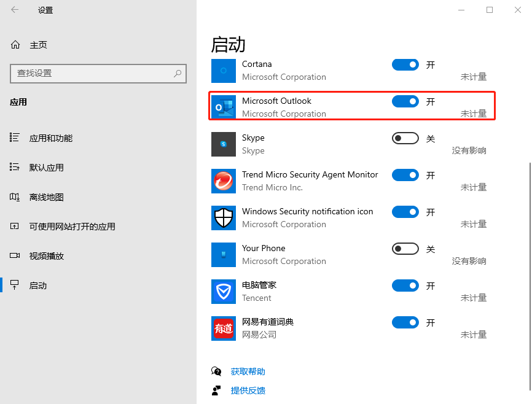Open the 获取帮助 link
The width and height of the screenshot is (532, 404).
[x=248, y=371]
